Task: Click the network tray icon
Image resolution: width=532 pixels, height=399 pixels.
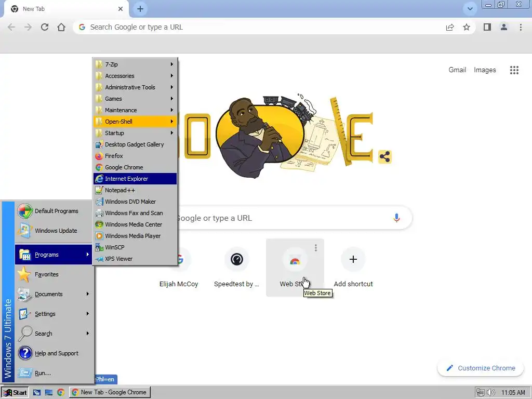Action: pyautogui.click(x=481, y=393)
